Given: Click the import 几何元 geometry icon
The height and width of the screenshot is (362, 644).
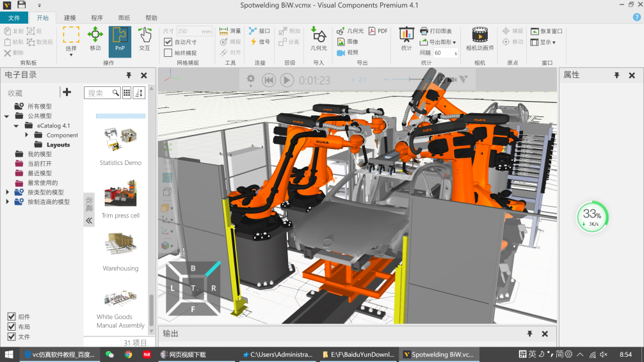Looking at the screenshot, I should [x=318, y=38].
